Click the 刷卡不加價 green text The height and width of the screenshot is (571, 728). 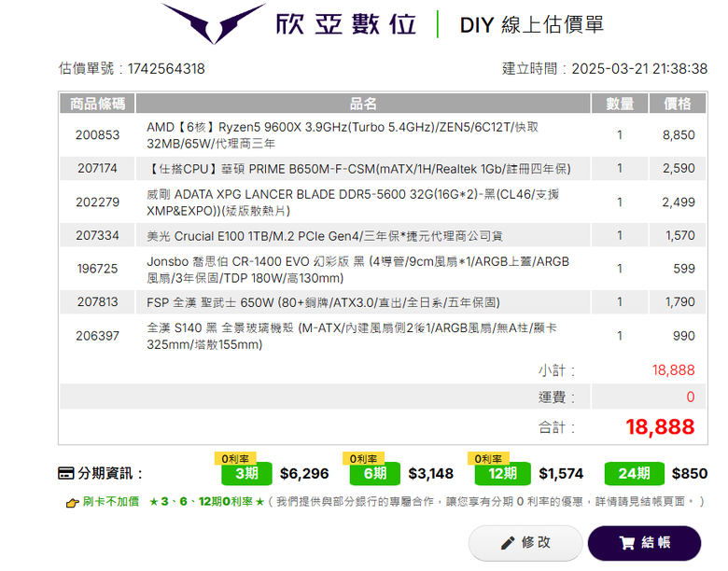pyautogui.click(x=111, y=502)
